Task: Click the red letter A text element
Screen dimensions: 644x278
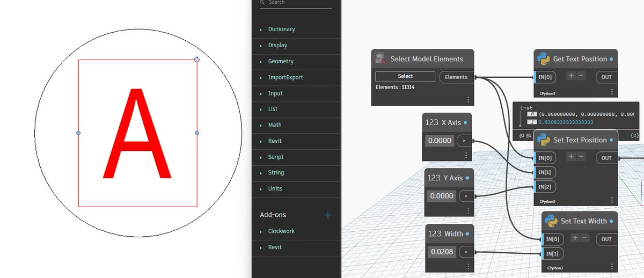Action: tap(137, 133)
